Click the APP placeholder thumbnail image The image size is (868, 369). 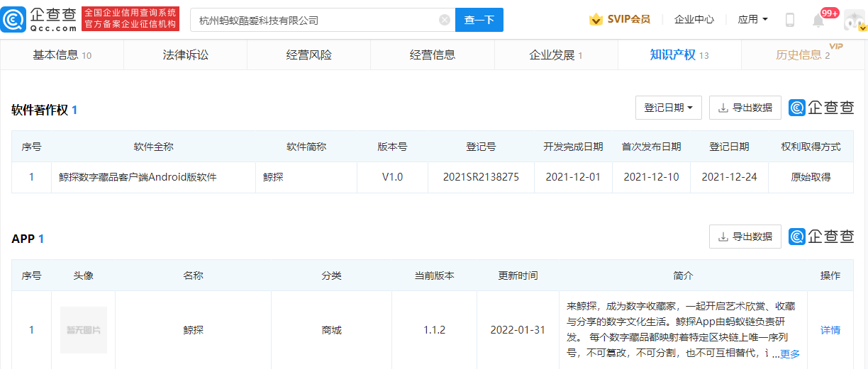coord(84,330)
